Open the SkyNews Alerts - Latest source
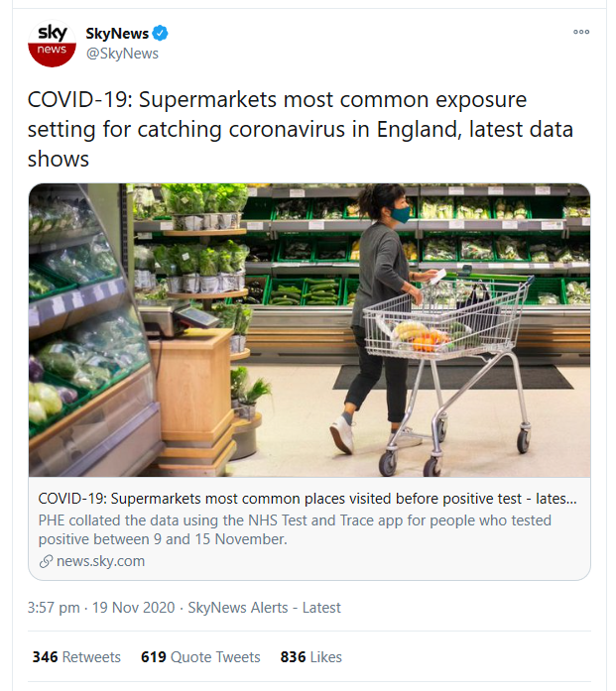 point(264,608)
